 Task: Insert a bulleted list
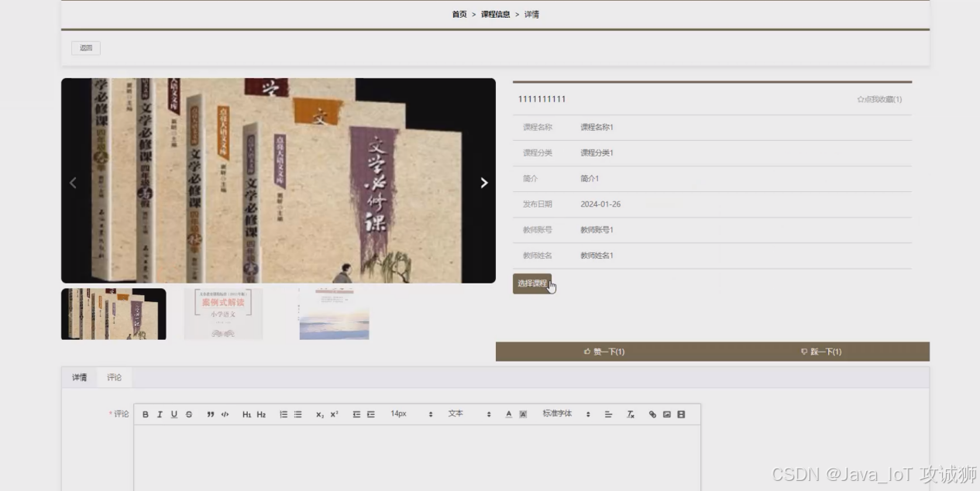coord(297,414)
